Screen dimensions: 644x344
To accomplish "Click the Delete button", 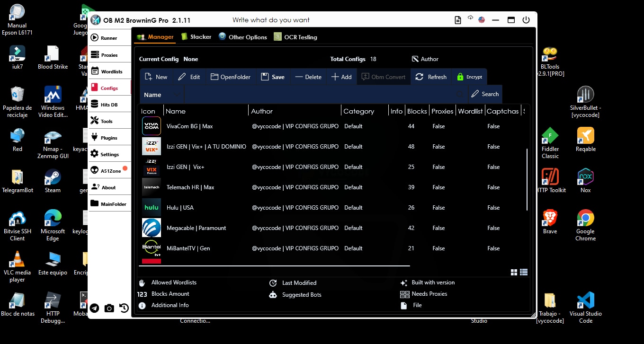I will (308, 77).
